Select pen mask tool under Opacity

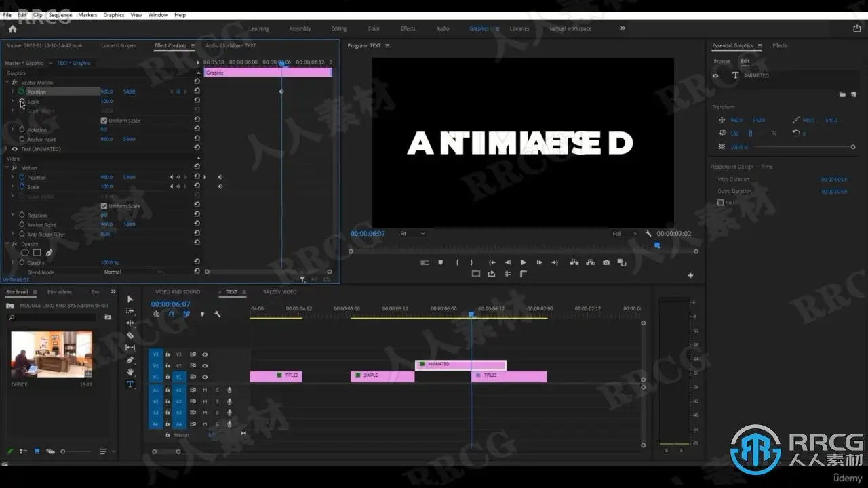tap(49, 253)
